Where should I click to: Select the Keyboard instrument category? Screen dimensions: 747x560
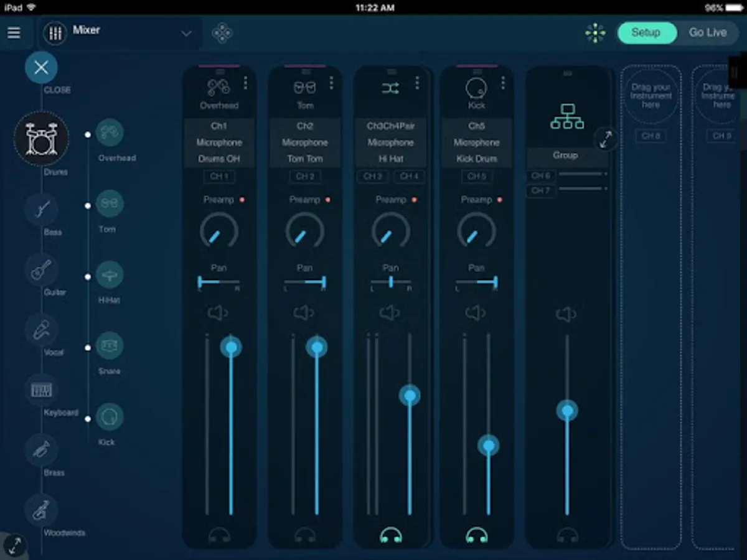(41, 390)
